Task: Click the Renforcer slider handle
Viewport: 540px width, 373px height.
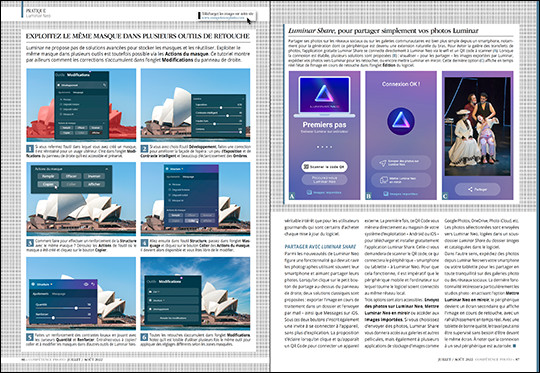Action: click(53, 318)
